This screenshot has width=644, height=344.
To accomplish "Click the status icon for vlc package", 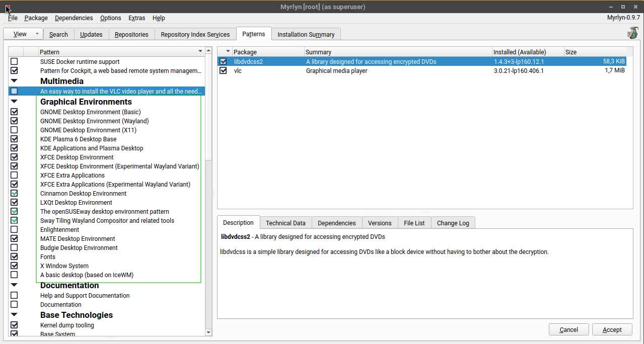I will (223, 71).
